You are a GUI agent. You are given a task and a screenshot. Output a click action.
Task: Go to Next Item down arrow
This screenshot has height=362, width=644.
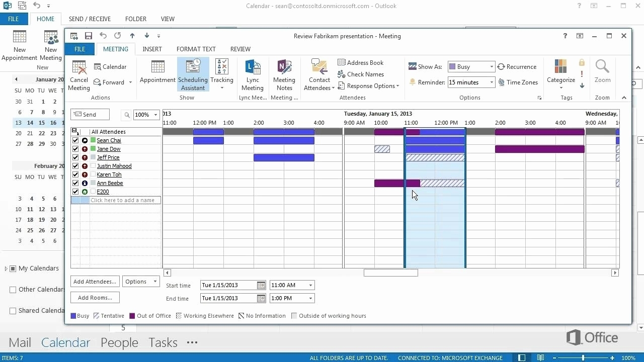pos(146,36)
